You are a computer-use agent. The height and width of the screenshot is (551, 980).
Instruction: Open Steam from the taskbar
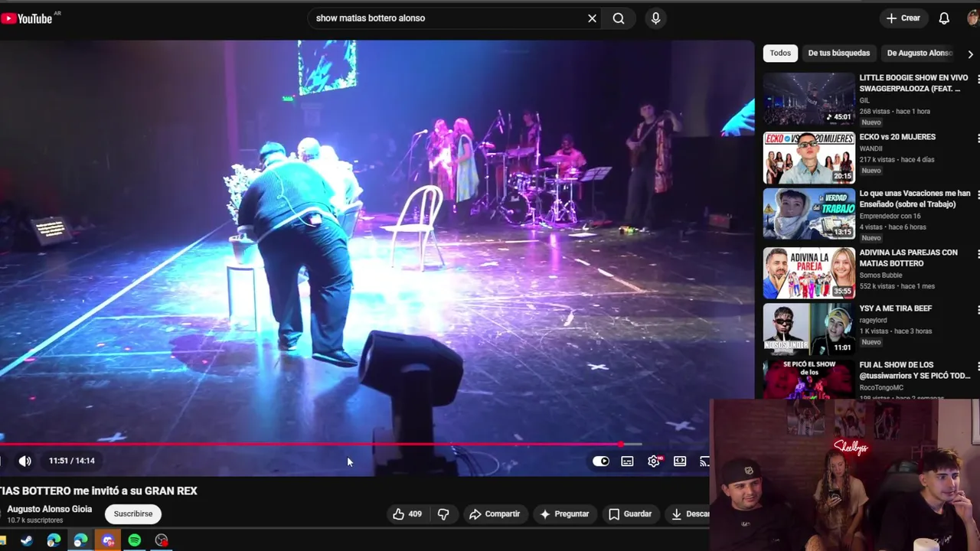[x=27, y=540]
